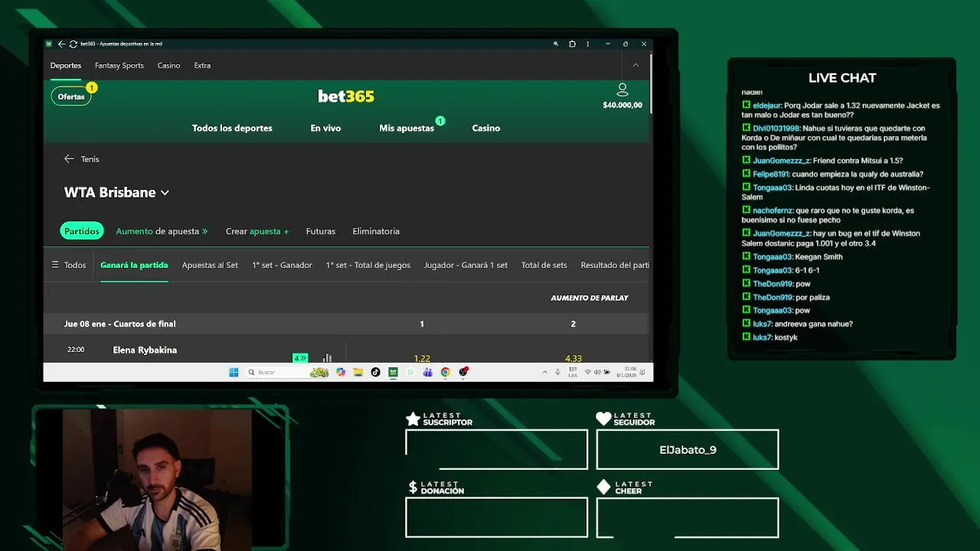The height and width of the screenshot is (551, 980).
Task: Open Mis apuestas
Action: point(407,128)
